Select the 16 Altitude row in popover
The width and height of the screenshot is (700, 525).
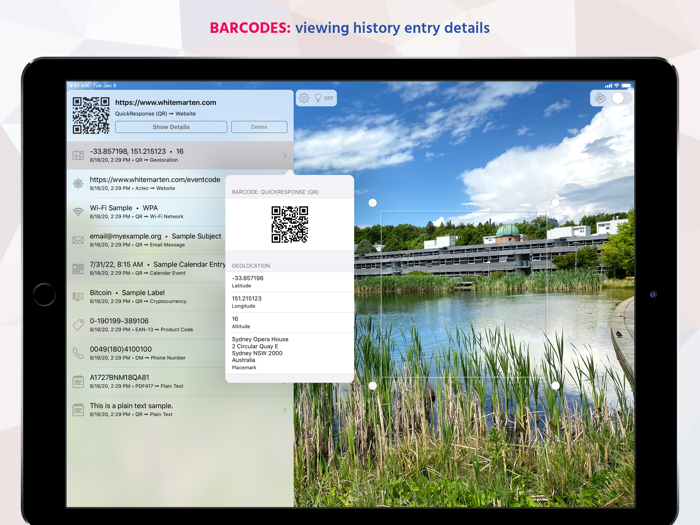[290, 322]
